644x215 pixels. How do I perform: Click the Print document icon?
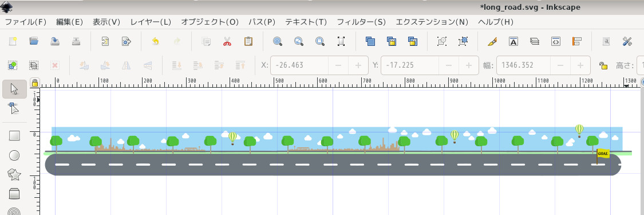[76, 41]
